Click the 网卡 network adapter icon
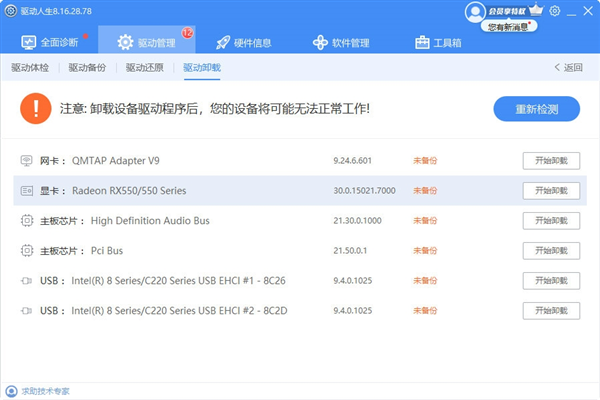Image resolution: width=600 pixels, height=400 pixels. tap(26, 160)
